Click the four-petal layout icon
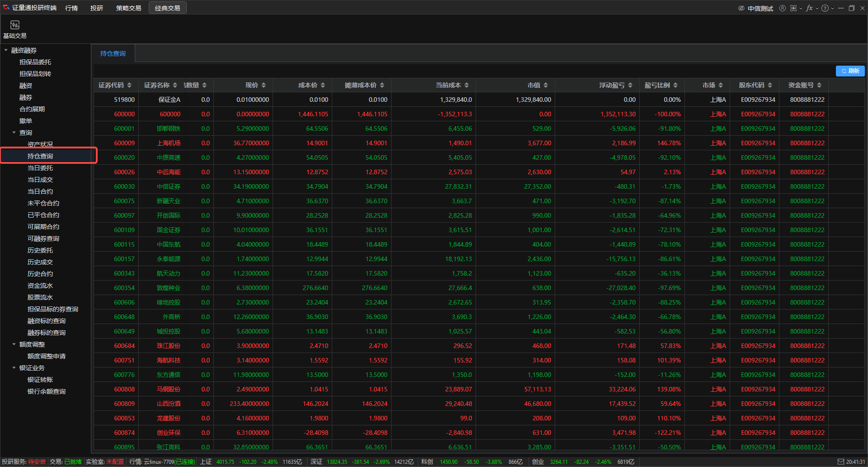Viewport: 868px width, 467px height. 793,8
